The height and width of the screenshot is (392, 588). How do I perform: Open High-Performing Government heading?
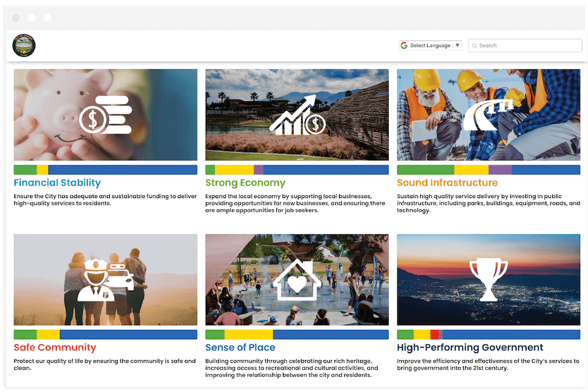pos(470,348)
